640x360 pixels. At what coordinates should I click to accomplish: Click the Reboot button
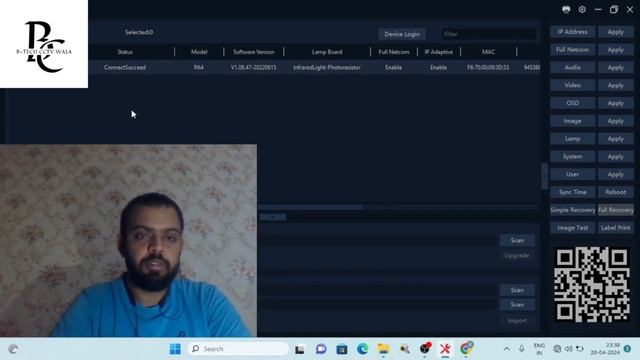616,192
